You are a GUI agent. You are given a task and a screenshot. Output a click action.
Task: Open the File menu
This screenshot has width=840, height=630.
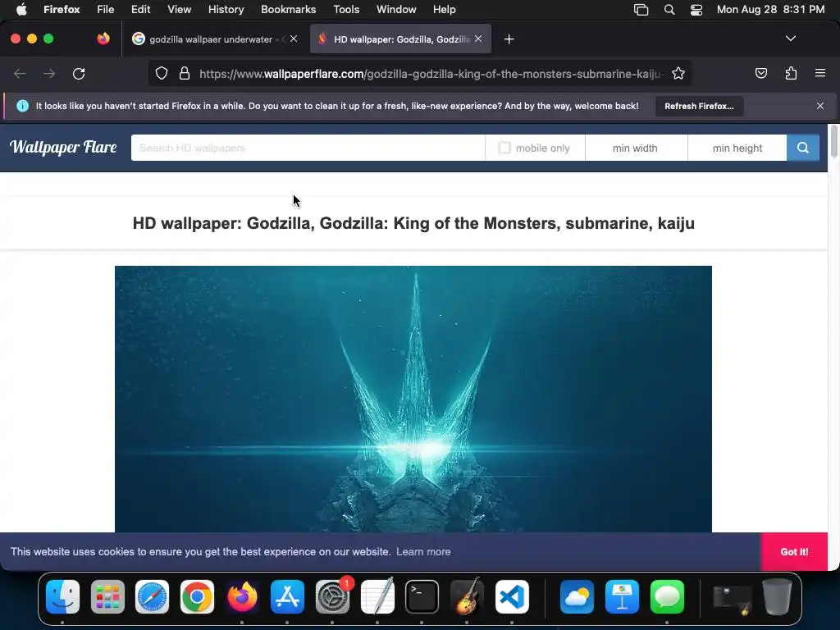pos(106,9)
